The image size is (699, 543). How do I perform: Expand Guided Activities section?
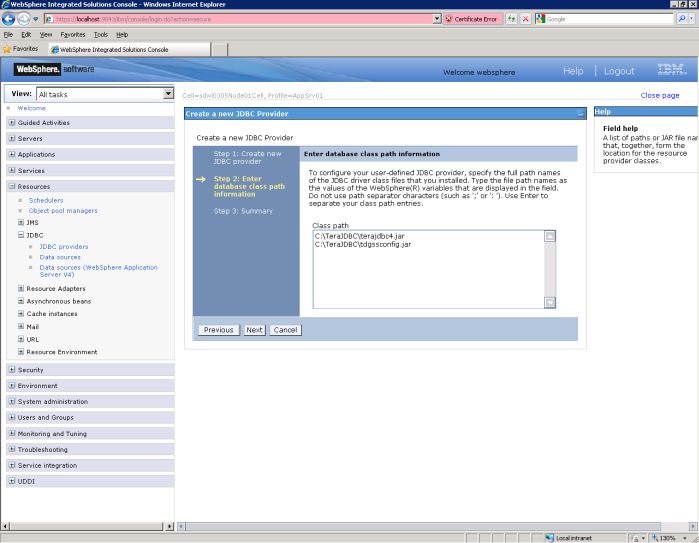(x=12, y=122)
